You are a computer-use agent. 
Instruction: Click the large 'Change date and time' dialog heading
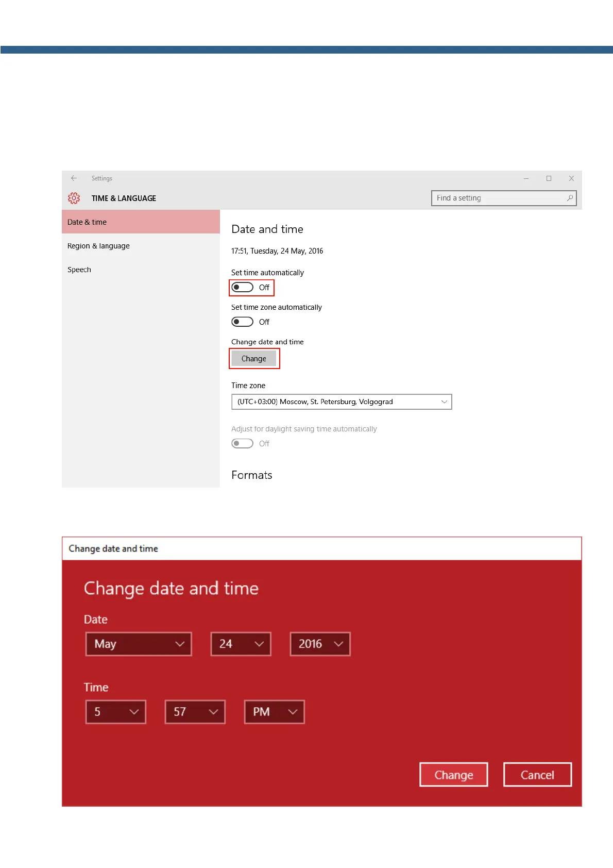pyautogui.click(x=171, y=589)
